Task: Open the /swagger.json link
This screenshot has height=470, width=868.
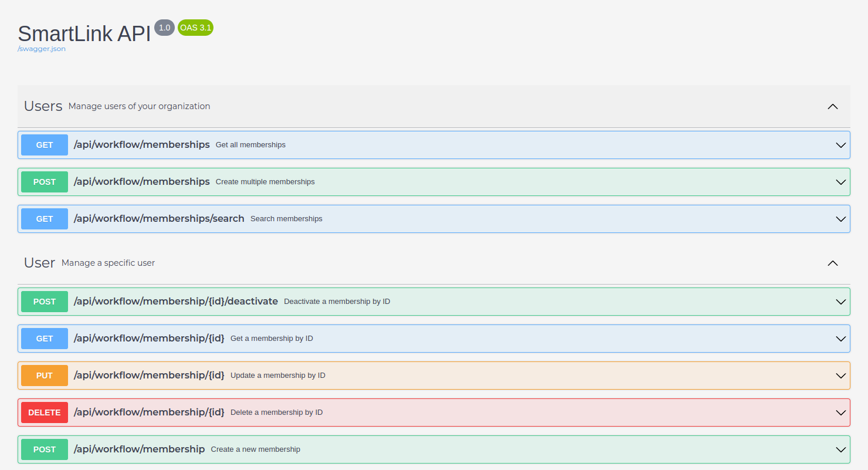Action: [42, 49]
